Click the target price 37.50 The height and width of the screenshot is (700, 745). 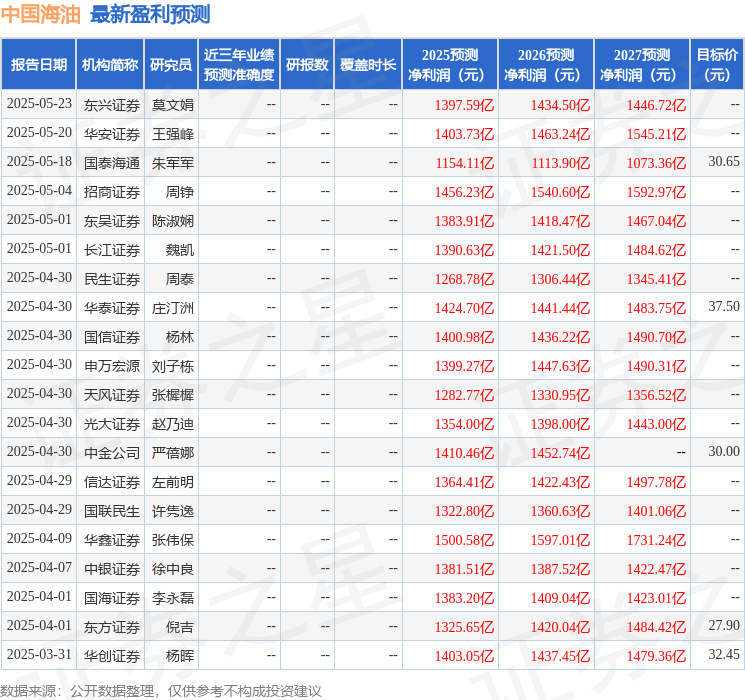(x=724, y=306)
